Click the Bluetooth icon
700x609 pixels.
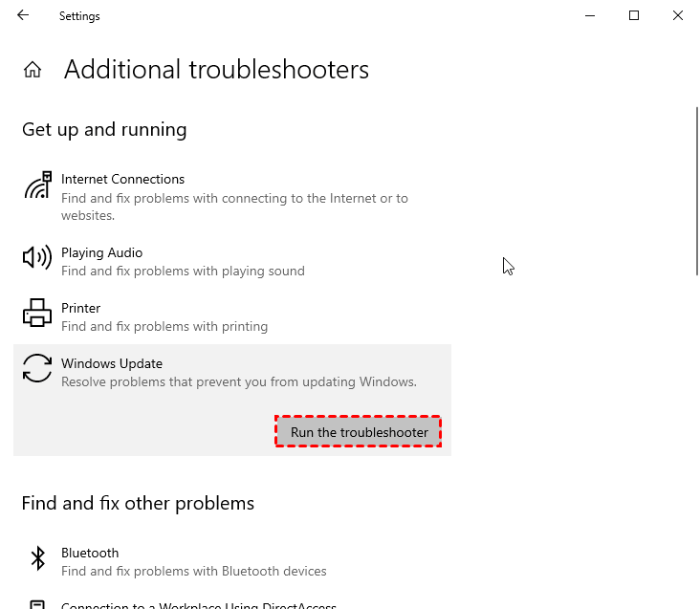tap(37, 558)
